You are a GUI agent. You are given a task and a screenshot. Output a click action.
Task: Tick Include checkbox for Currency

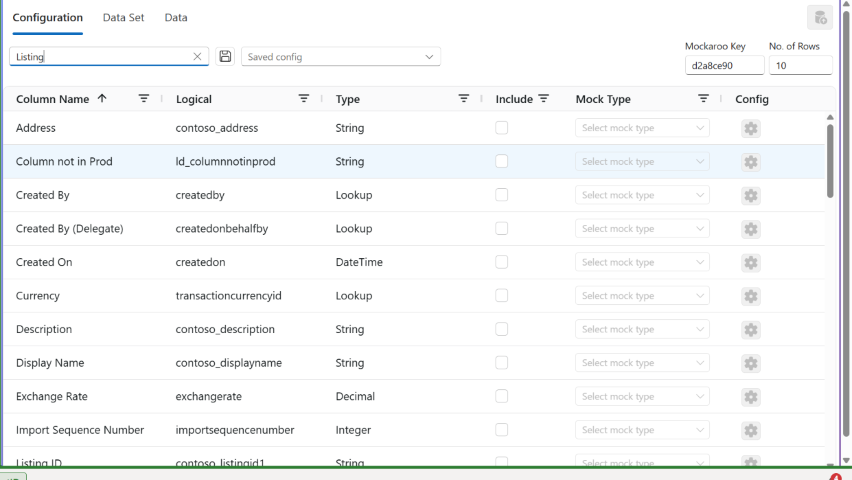click(502, 296)
